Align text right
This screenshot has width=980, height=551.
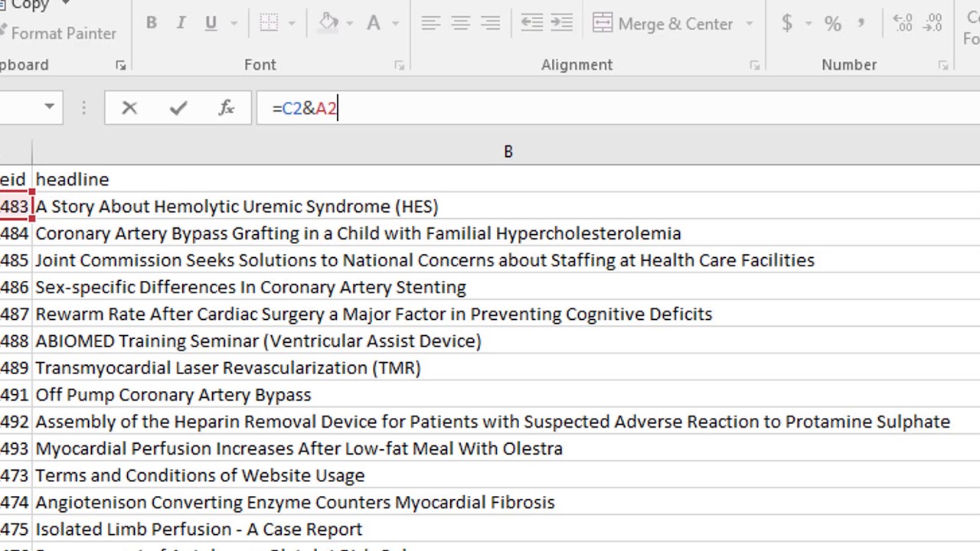coord(490,23)
